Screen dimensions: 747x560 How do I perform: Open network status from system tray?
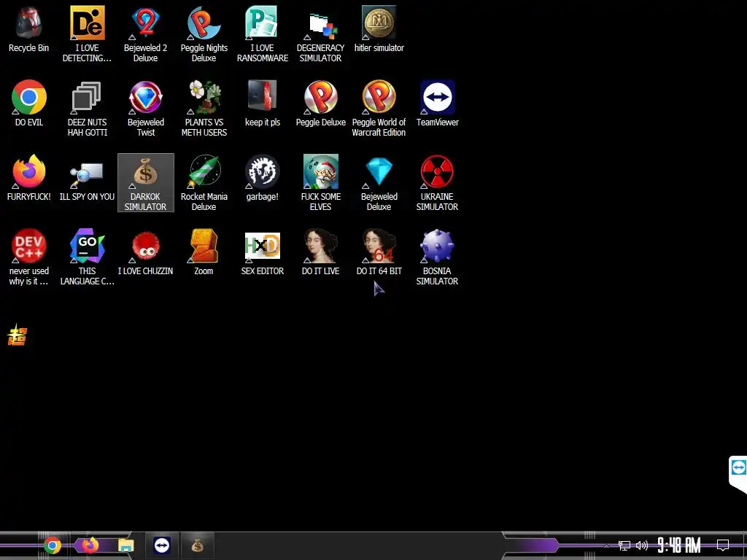coord(624,545)
